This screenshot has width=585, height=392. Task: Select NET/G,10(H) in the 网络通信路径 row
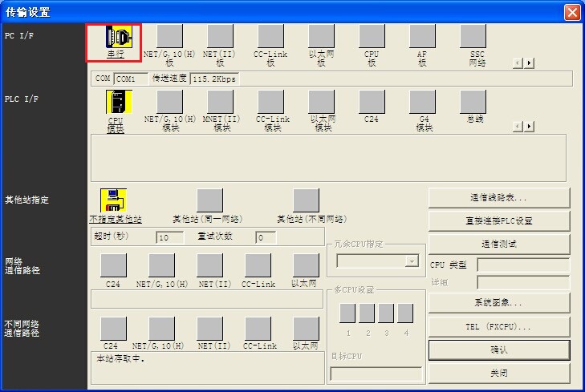161,265
